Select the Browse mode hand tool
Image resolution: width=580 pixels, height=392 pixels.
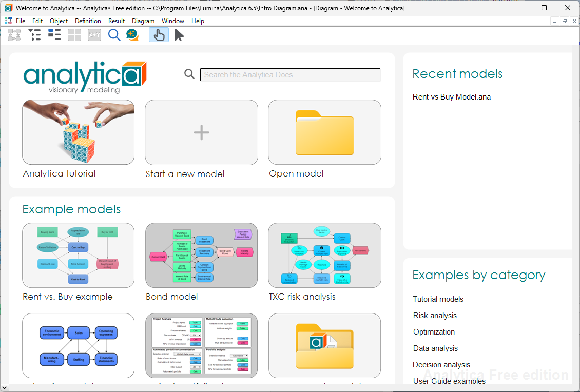(x=159, y=35)
